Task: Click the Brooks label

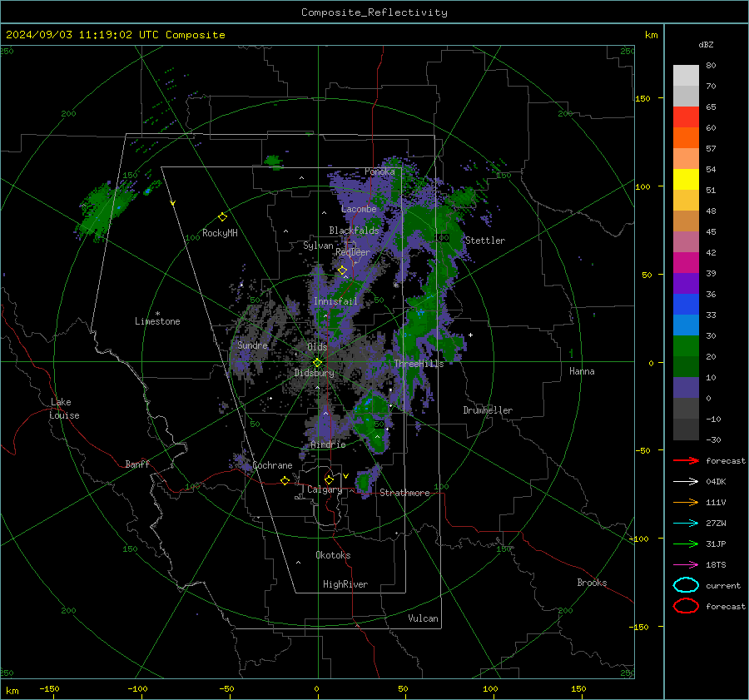Action: point(592,583)
